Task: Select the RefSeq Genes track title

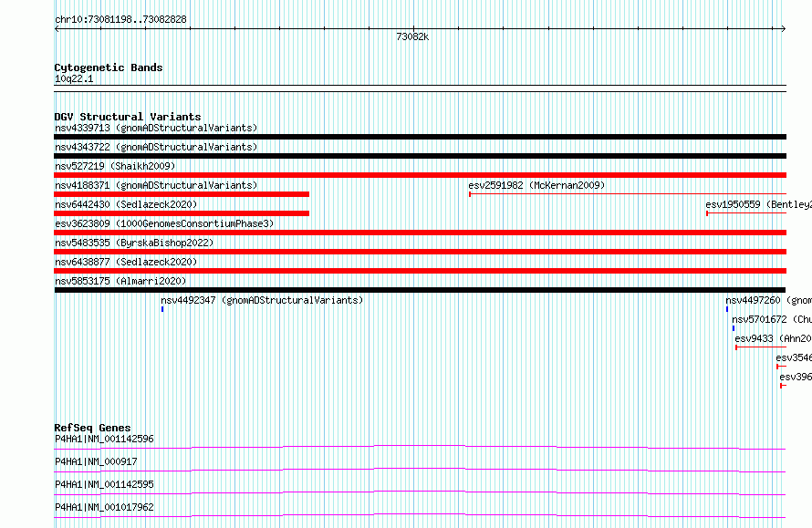Action: (92, 428)
